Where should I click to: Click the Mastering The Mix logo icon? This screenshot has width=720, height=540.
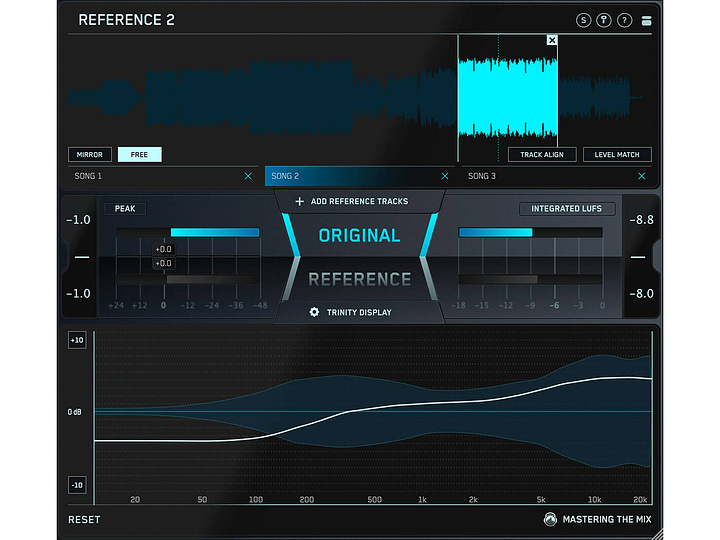point(550,519)
